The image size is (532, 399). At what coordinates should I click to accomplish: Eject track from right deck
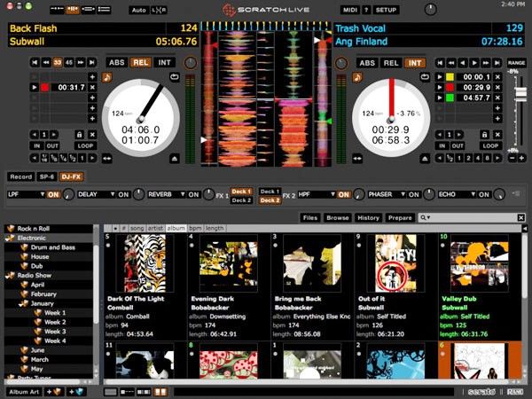[425, 158]
